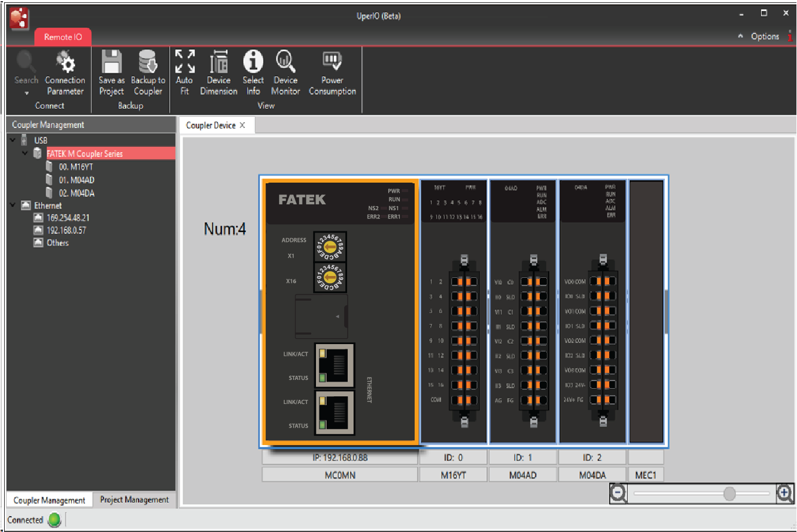Screen dimensions: 797x532
Task: Select Ethernet device 192.168.0.57
Action: click(66, 230)
